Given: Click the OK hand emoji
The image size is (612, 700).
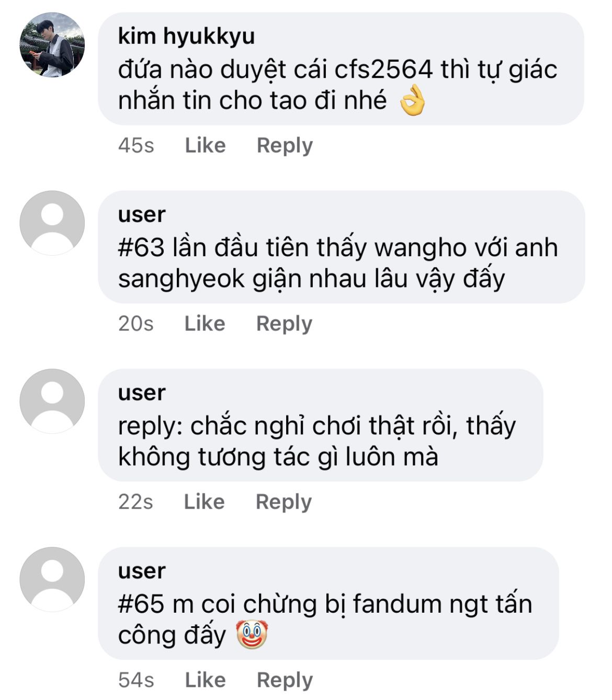Looking at the screenshot, I should point(412,100).
